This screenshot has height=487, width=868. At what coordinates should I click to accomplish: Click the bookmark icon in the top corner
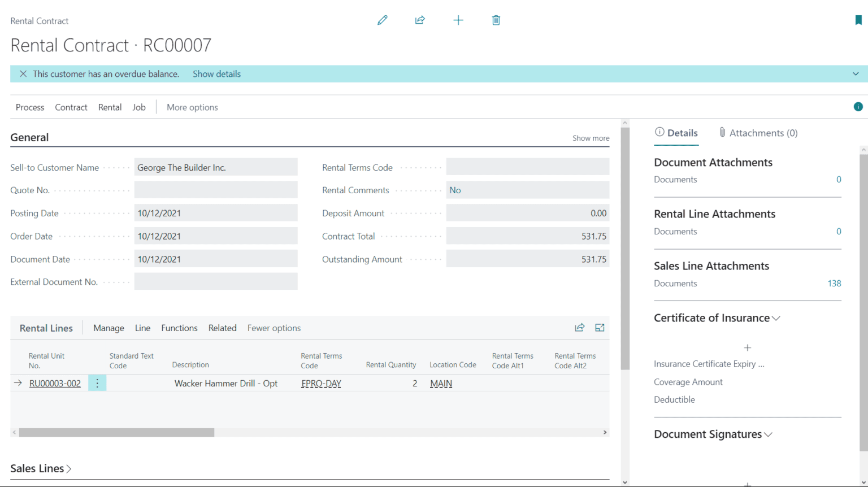tap(858, 19)
